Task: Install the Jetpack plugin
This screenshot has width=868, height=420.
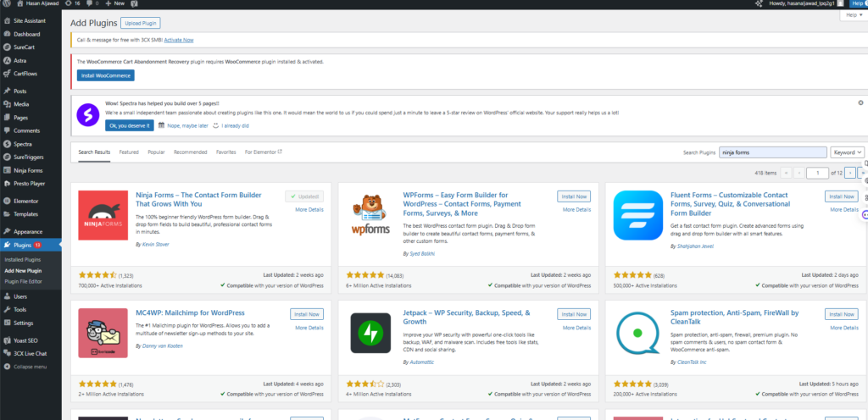Action: point(574,314)
